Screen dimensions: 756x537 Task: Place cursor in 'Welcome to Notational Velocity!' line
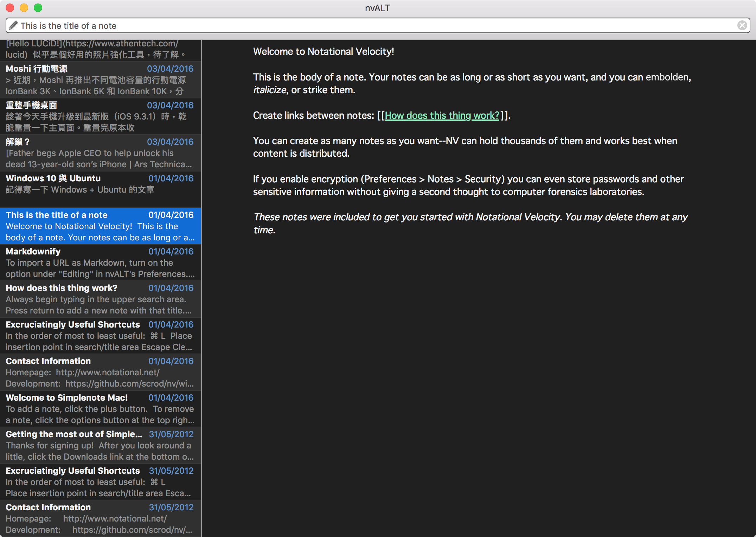click(x=323, y=52)
